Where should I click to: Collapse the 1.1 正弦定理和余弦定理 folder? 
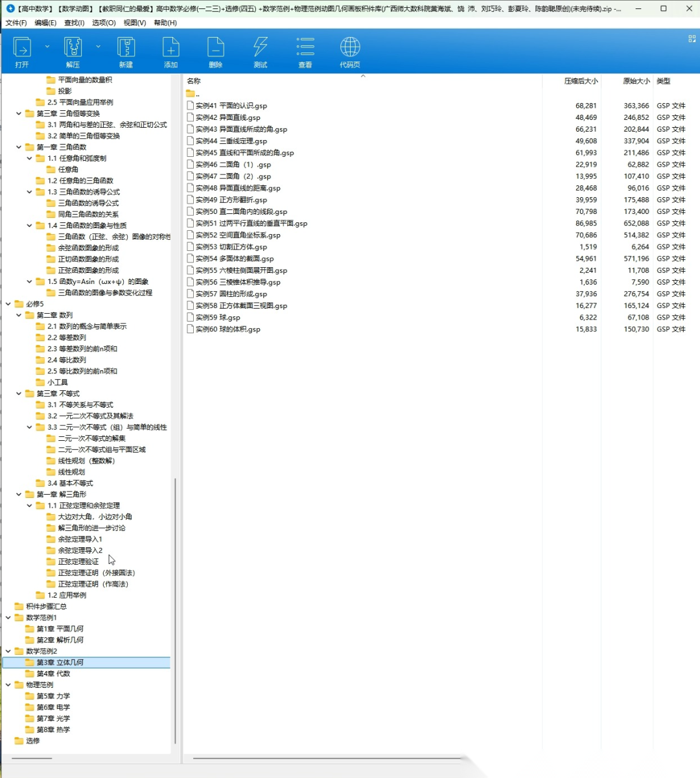pyautogui.click(x=30, y=506)
